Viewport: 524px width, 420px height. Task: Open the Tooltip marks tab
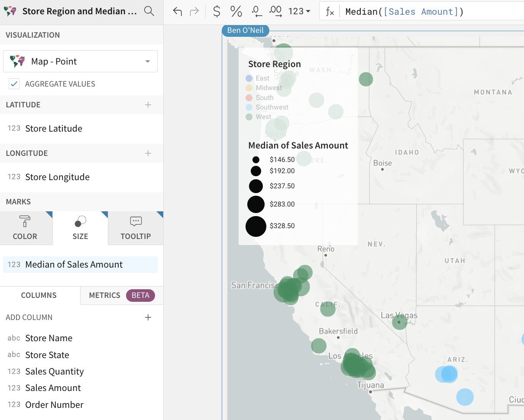coord(136,228)
